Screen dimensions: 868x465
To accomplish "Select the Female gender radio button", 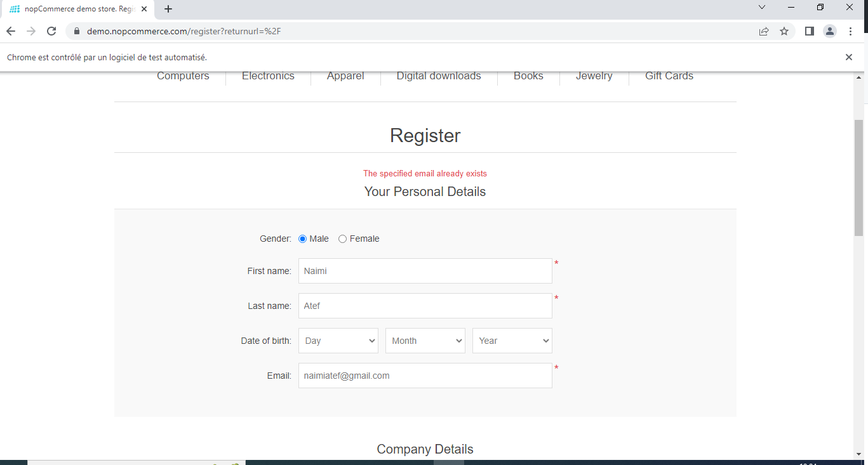I will coord(342,239).
